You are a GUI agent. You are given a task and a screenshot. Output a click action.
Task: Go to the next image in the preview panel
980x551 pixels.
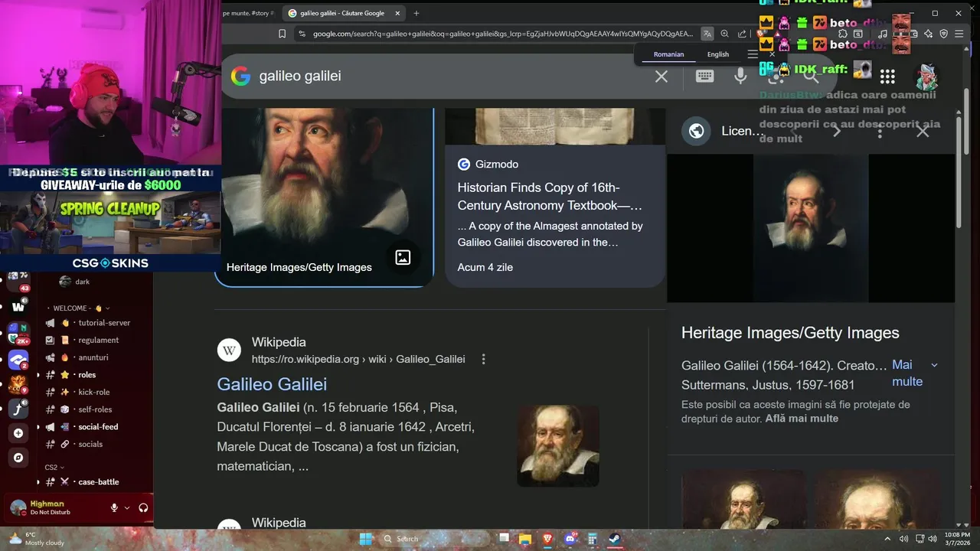[837, 131]
